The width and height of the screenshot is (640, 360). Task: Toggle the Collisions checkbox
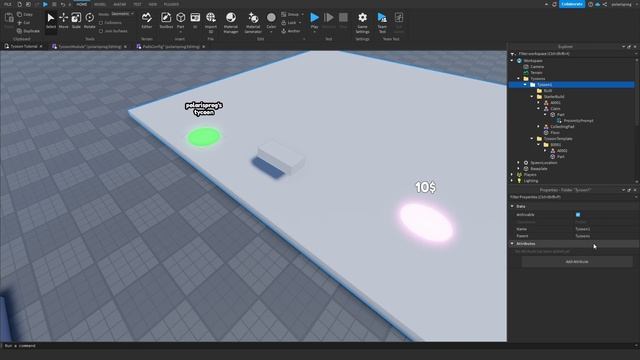(x=101, y=23)
